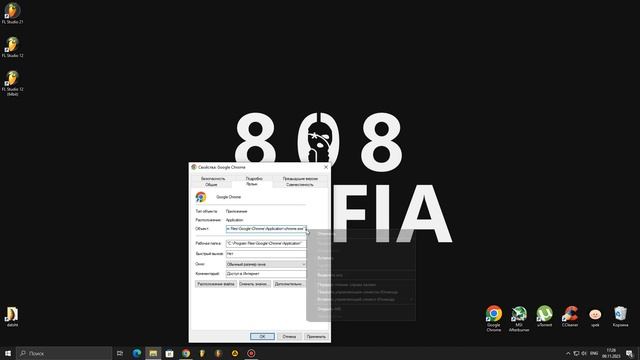Select the Ярлык tab

coord(252,184)
